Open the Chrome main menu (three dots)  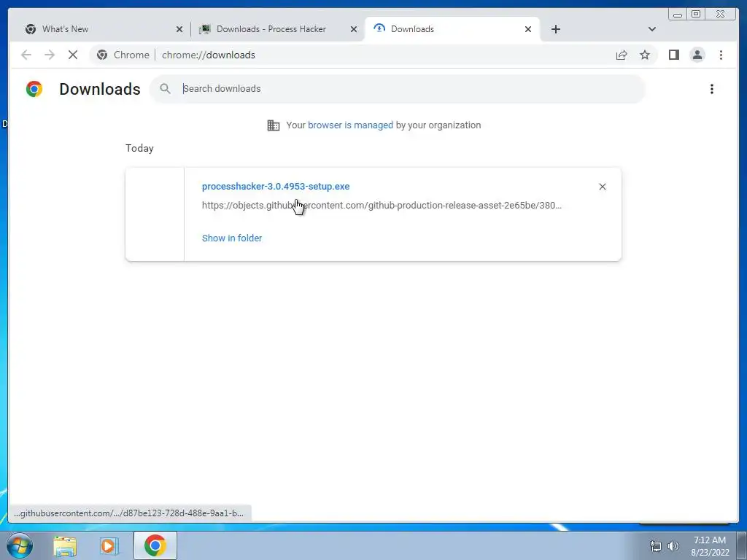click(x=721, y=55)
